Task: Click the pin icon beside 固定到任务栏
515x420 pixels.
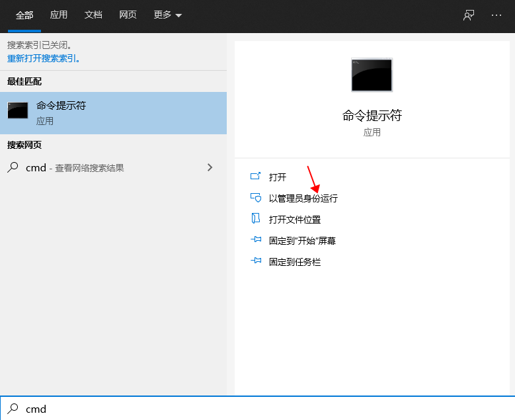Action: point(256,261)
